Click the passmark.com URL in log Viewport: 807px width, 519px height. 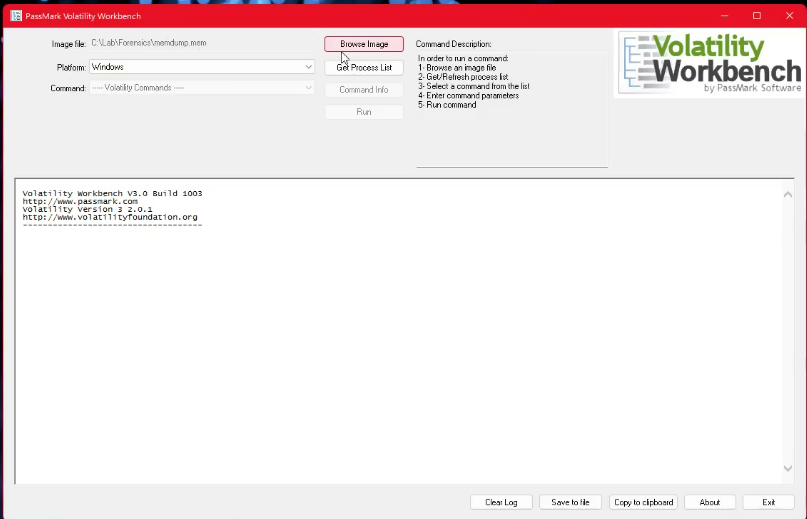80,202
